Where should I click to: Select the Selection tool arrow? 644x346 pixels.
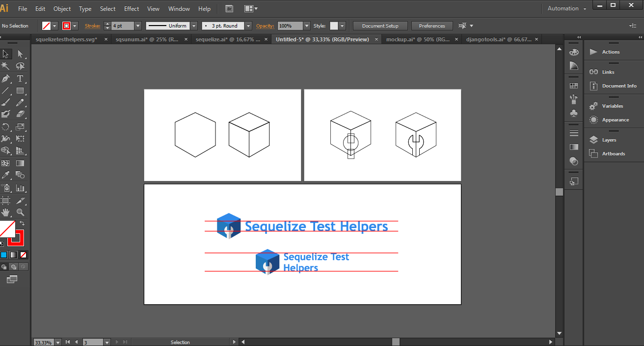tap(6, 54)
